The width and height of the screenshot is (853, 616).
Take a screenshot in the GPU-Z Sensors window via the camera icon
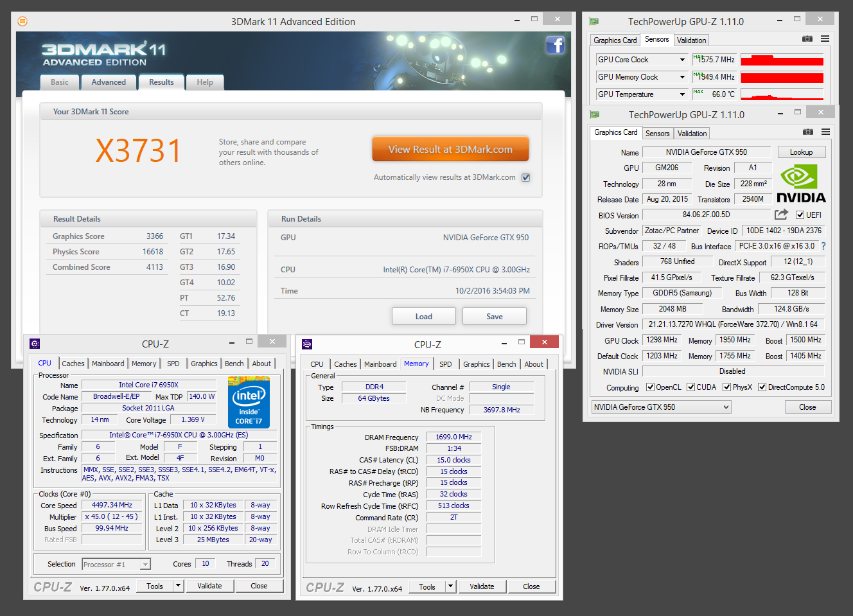tap(807, 39)
